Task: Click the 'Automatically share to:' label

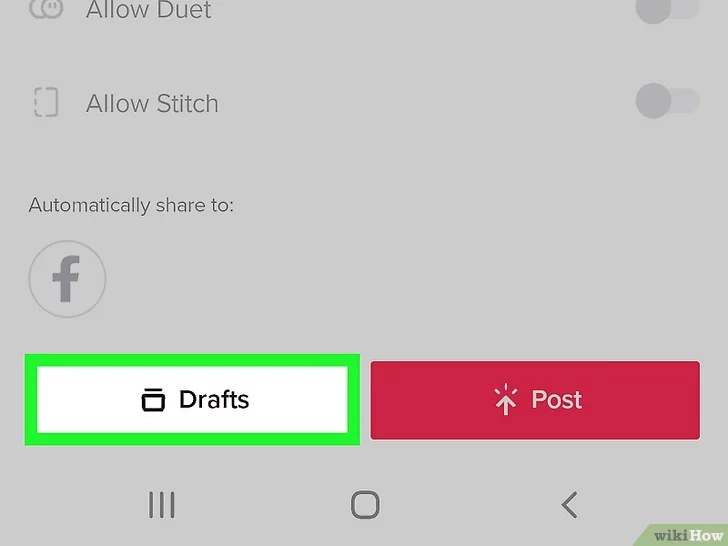Action: click(x=131, y=205)
